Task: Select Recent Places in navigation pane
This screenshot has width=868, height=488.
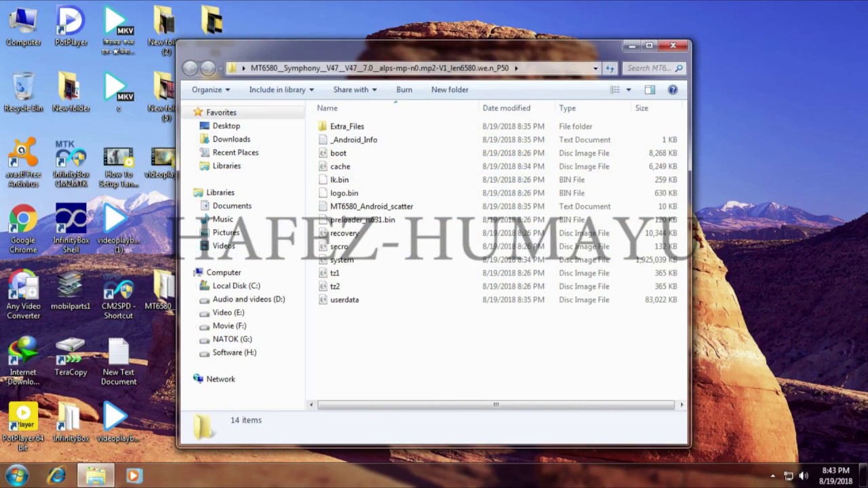Action: [235, 152]
